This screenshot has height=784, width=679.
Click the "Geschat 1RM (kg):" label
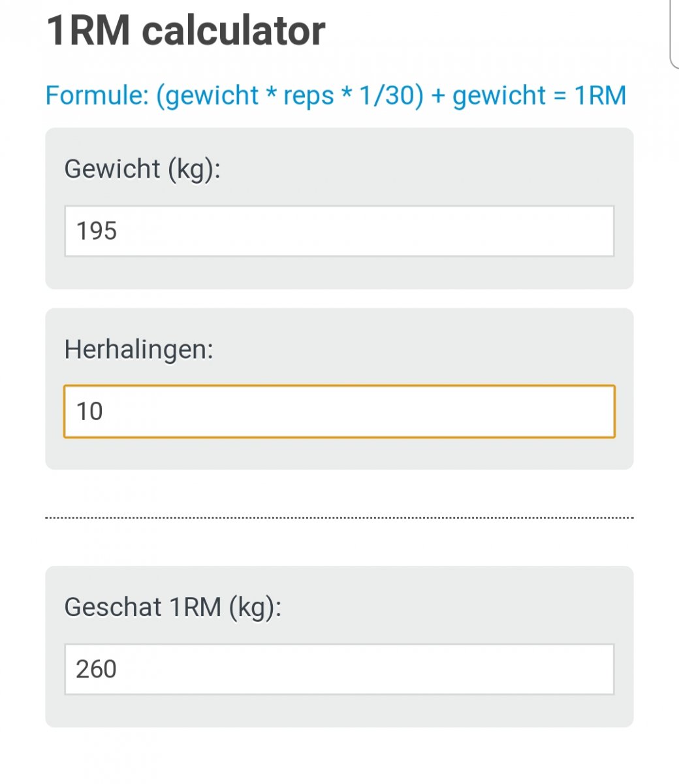pos(172,608)
